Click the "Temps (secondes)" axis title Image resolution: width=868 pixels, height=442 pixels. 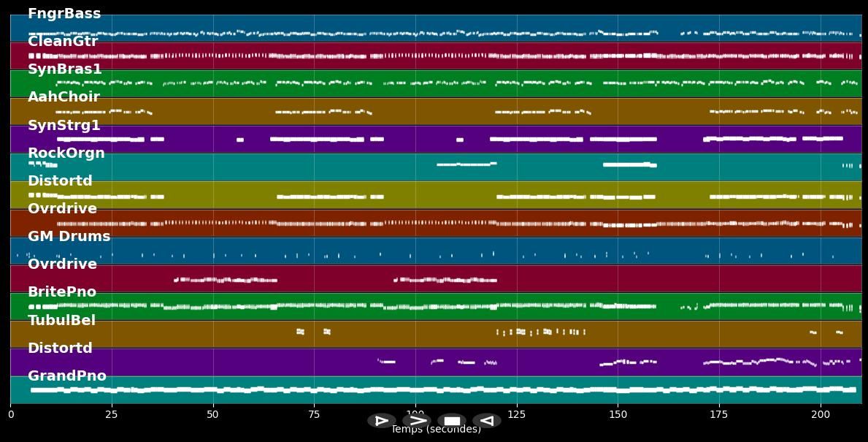pyautogui.click(x=436, y=430)
